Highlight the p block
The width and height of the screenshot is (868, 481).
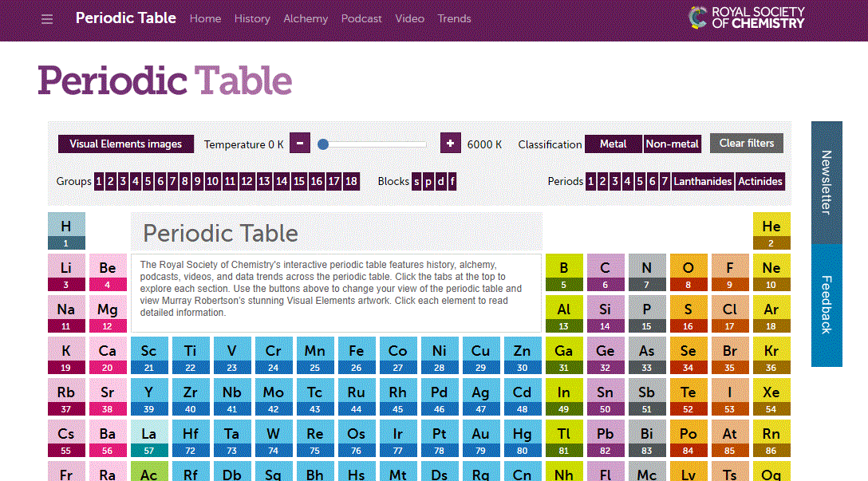(x=428, y=182)
